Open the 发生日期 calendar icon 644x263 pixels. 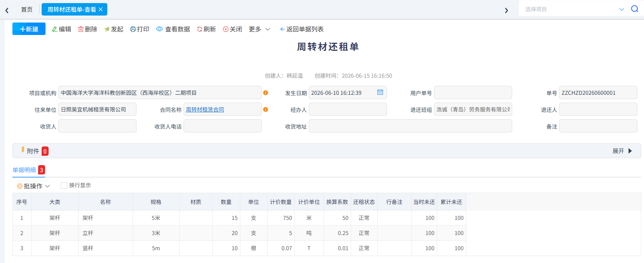click(x=380, y=92)
